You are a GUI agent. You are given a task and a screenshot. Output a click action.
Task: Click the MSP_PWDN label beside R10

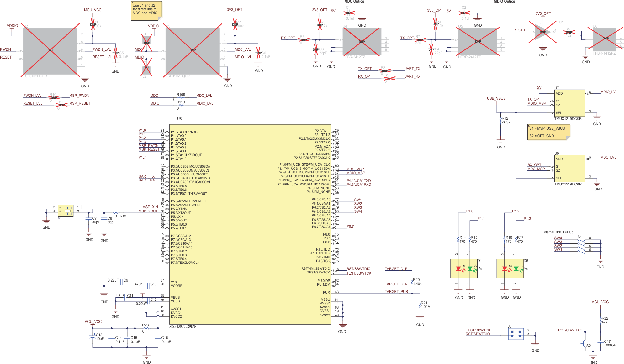[79, 96]
